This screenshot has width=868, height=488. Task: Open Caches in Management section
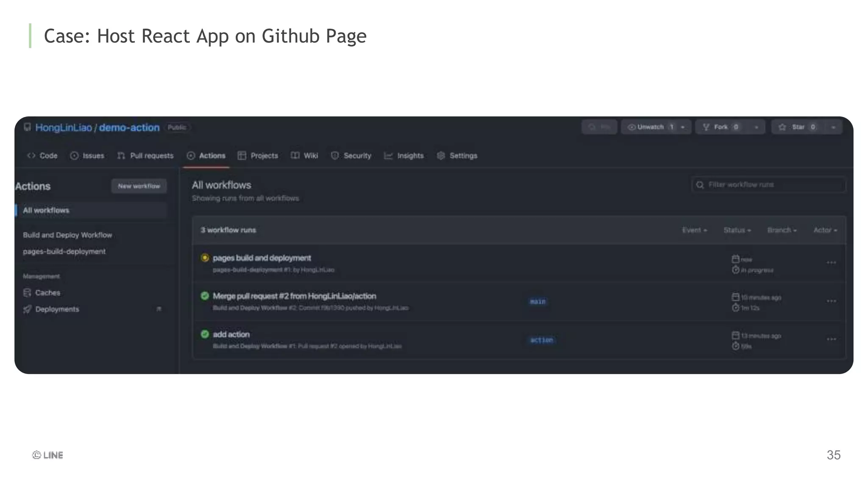tap(47, 293)
